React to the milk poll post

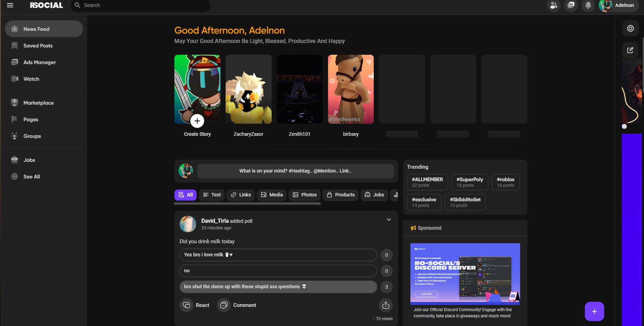(x=195, y=305)
